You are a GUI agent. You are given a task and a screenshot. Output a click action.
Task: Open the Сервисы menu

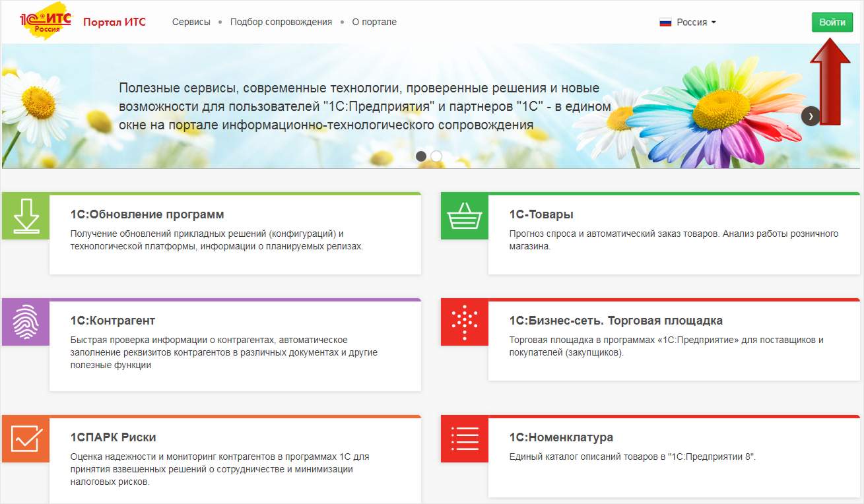pyautogui.click(x=191, y=22)
